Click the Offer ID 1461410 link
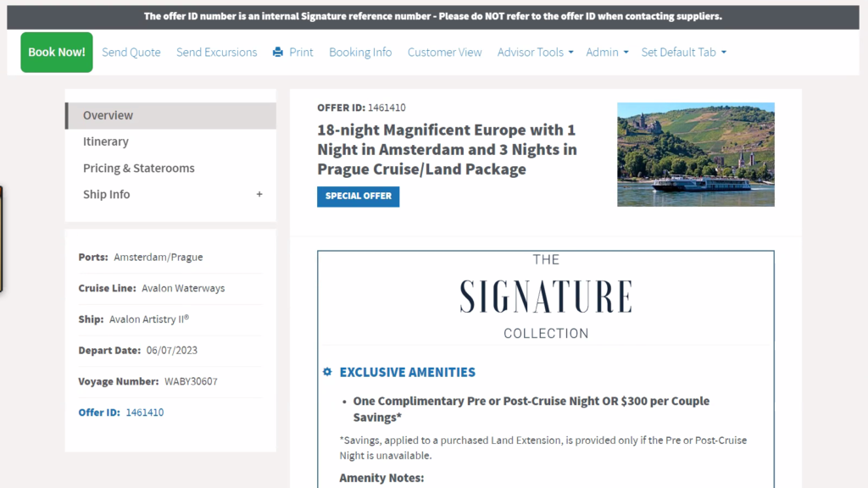Screen dimensions: 868x488 pos(144,413)
